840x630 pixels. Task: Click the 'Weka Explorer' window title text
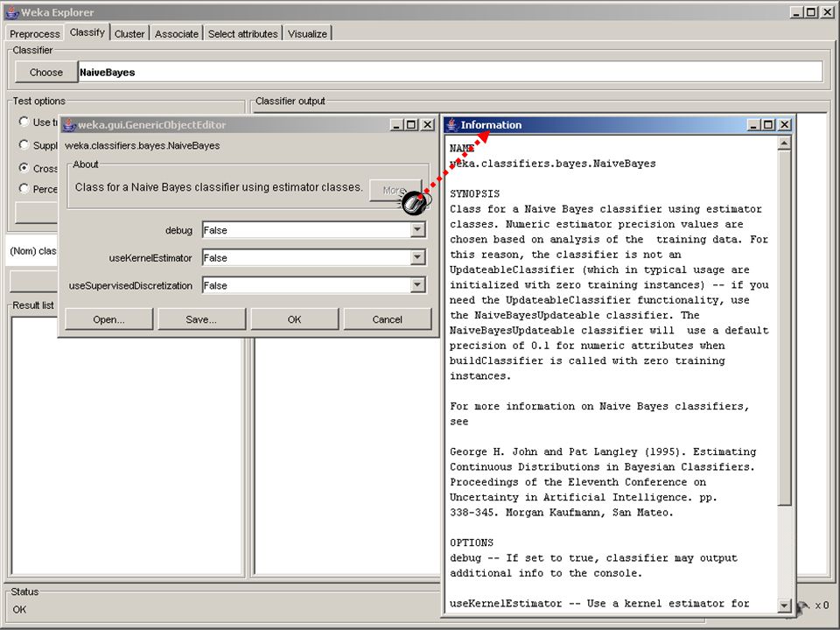[x=58, y=12]
